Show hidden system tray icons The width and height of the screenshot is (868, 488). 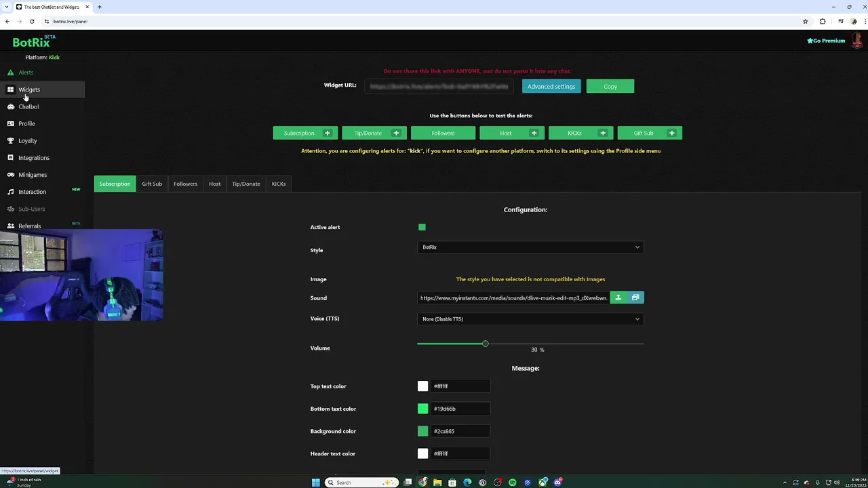(785, 483)
